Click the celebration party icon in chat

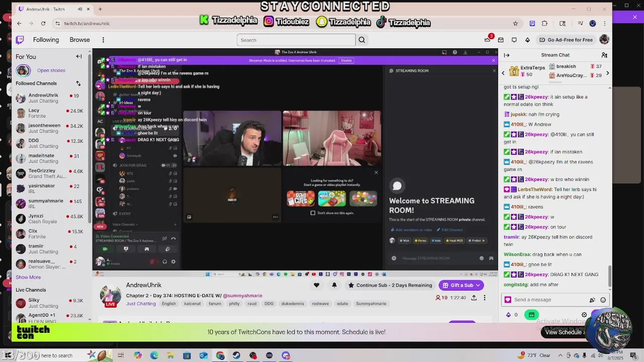coord(592,300)
